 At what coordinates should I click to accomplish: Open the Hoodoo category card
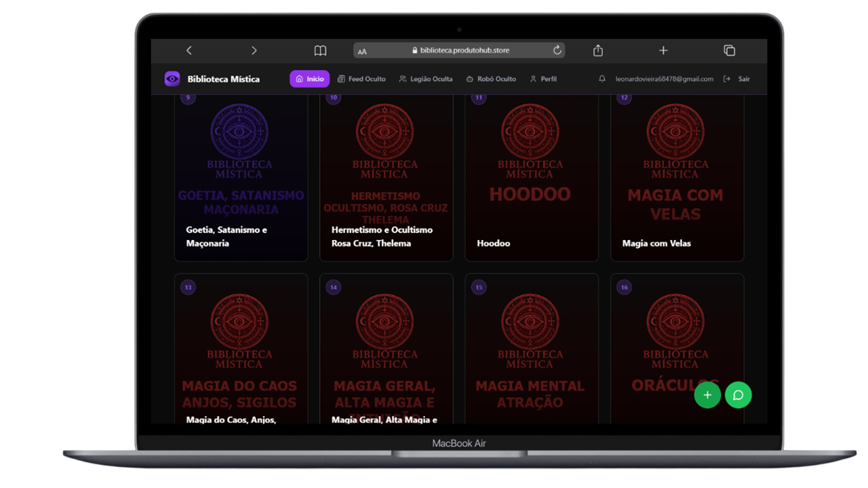pyautogui.click(x=532, y=176)
